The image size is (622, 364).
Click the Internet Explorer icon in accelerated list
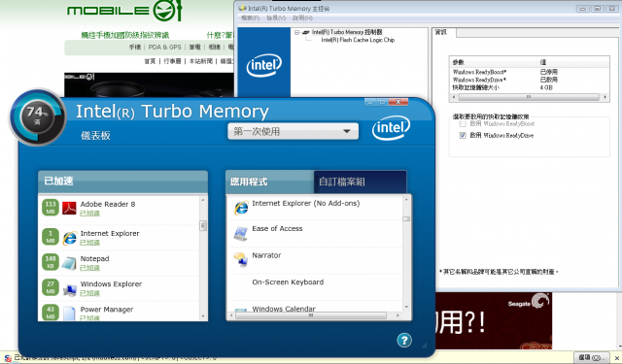click(70, 237)
